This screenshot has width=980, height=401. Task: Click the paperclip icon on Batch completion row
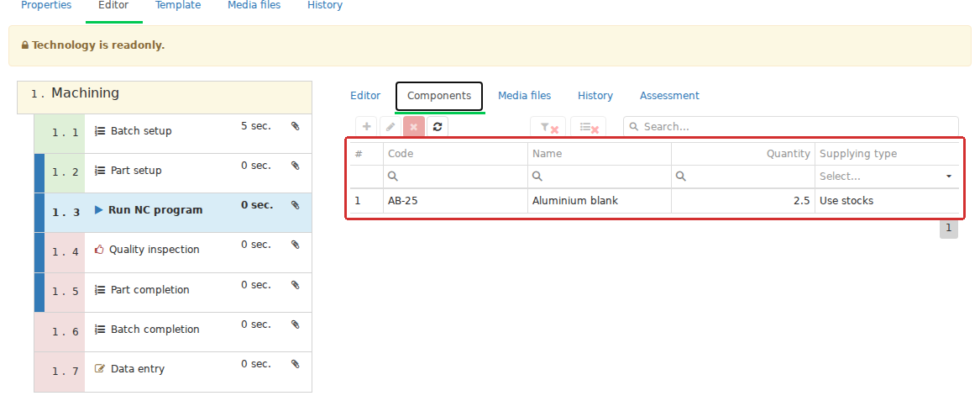tap(296, 324)
